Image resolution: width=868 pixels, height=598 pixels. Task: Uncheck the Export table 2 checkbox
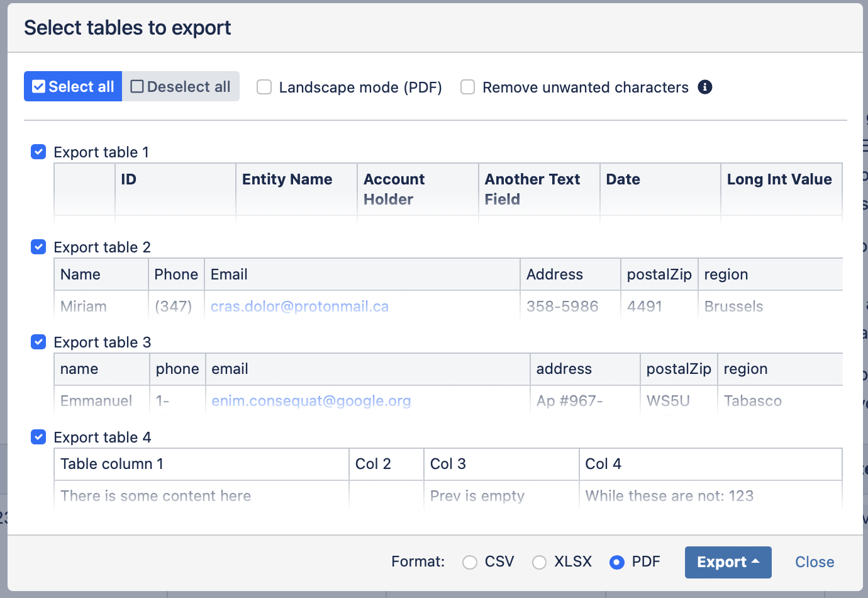pos(38,247)
